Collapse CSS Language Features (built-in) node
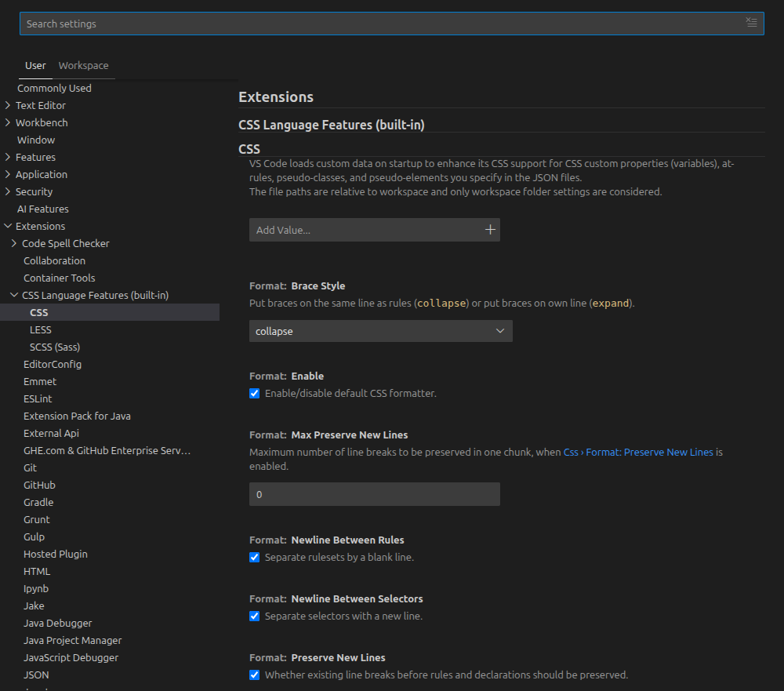784x691 pixels. click(14, 295)
